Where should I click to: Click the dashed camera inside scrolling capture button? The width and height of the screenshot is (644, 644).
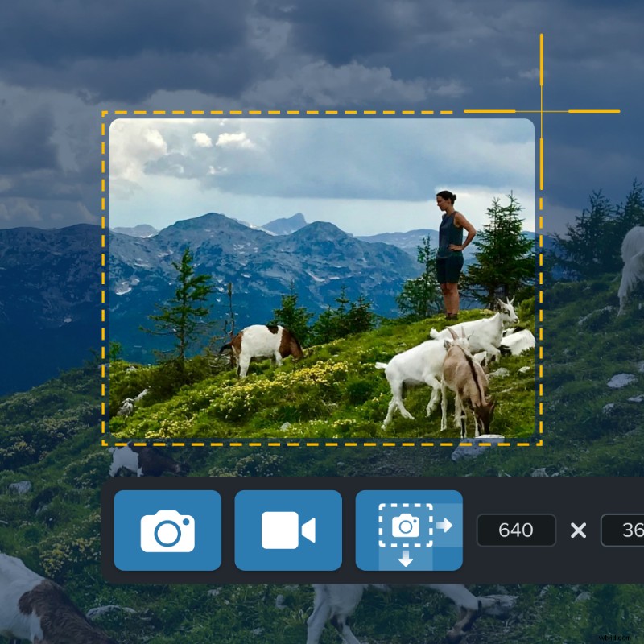click(407, 526)
